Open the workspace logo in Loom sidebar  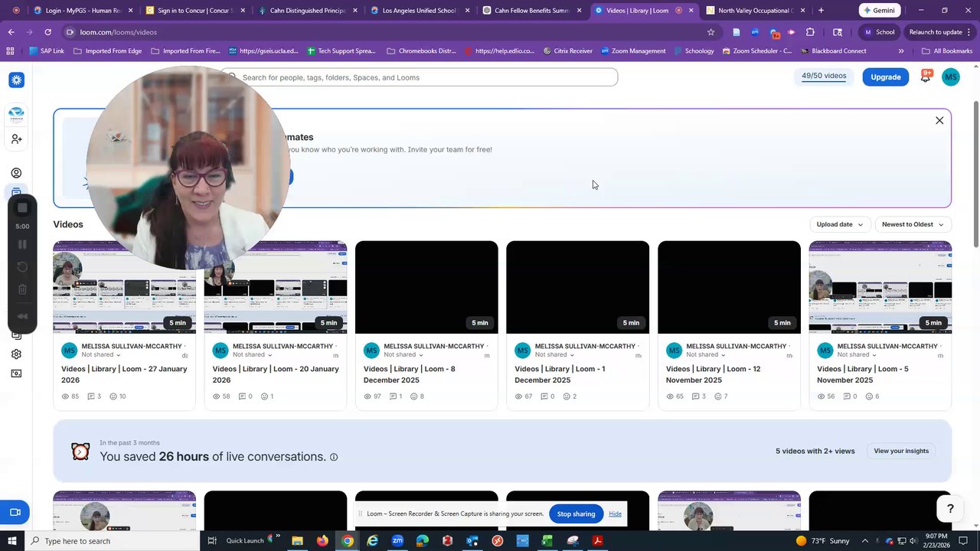[16, 114]
